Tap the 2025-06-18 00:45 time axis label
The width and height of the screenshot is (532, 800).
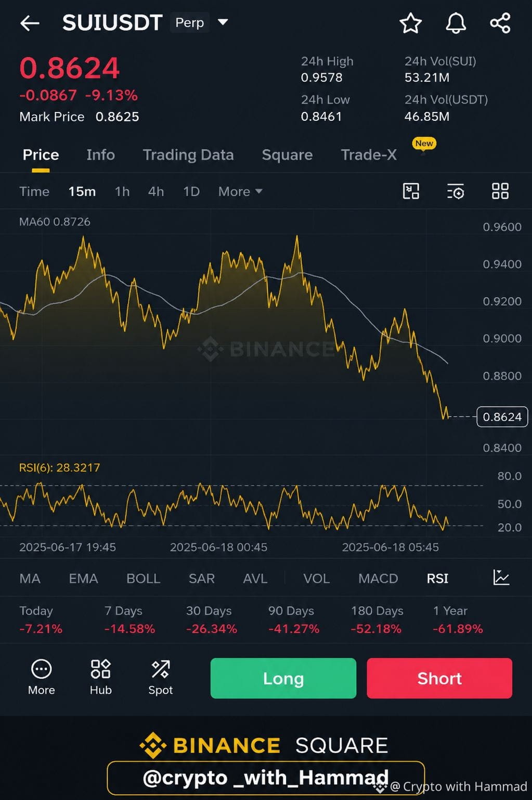coord(218,547)
